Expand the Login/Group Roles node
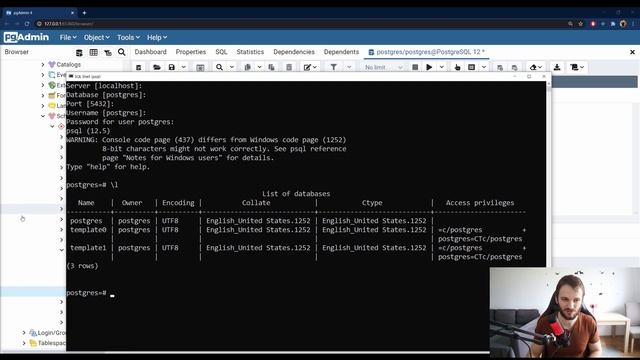This screenshot has width=640, height=360. [24, 333]
